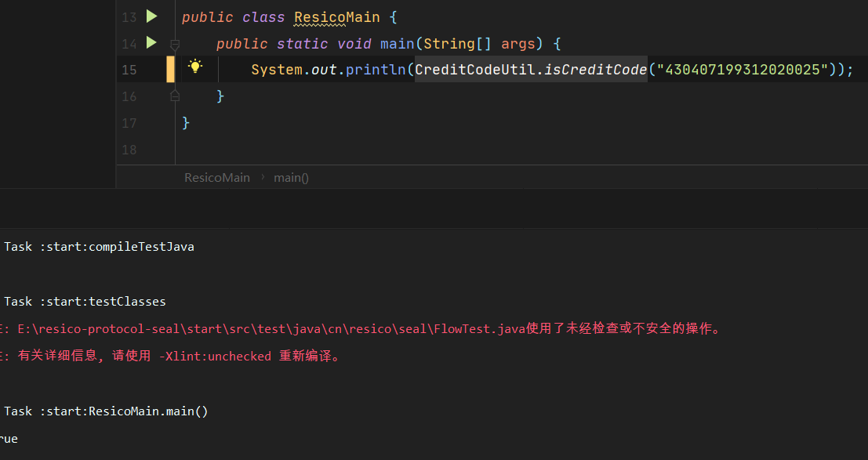
Task: Click the true output line in console
Action: click(x=8, y=438)
